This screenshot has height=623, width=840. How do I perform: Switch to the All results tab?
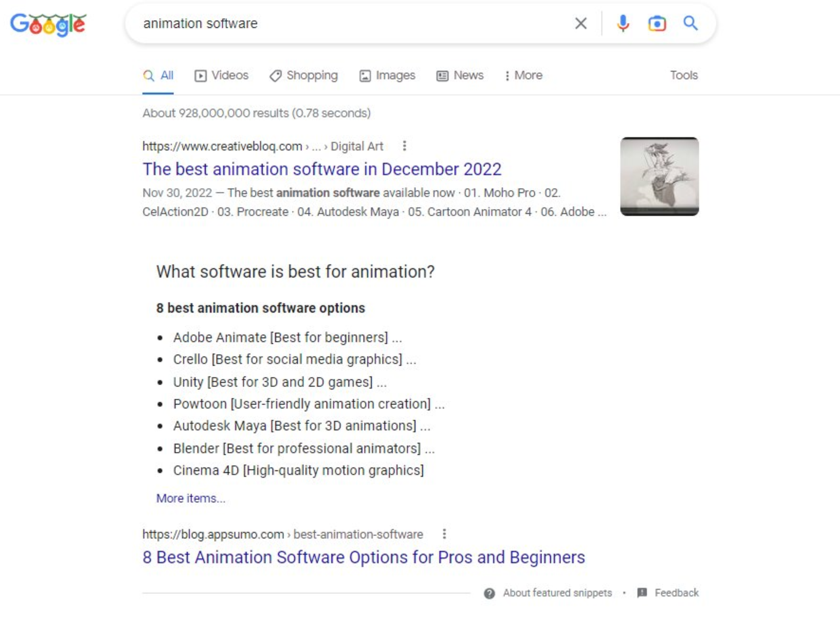158,75
